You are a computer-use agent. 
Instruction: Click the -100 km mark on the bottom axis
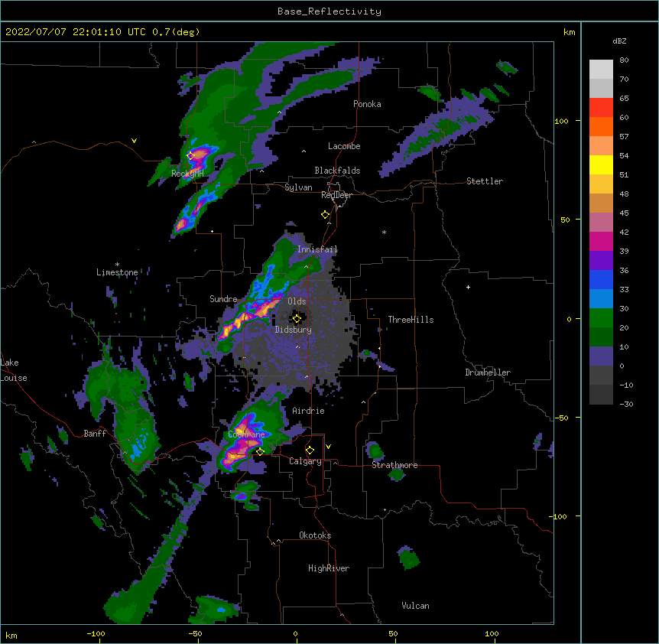pos(96,634)
